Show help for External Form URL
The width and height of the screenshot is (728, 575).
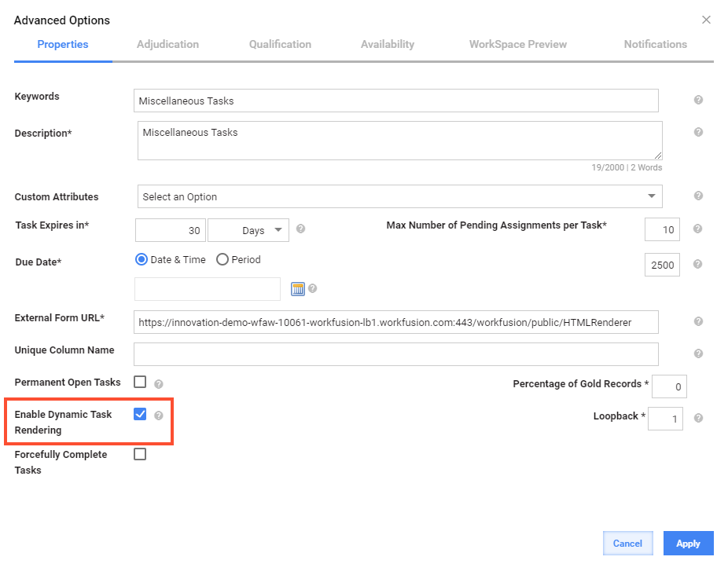pyautogui.click(x=698, y=321)
